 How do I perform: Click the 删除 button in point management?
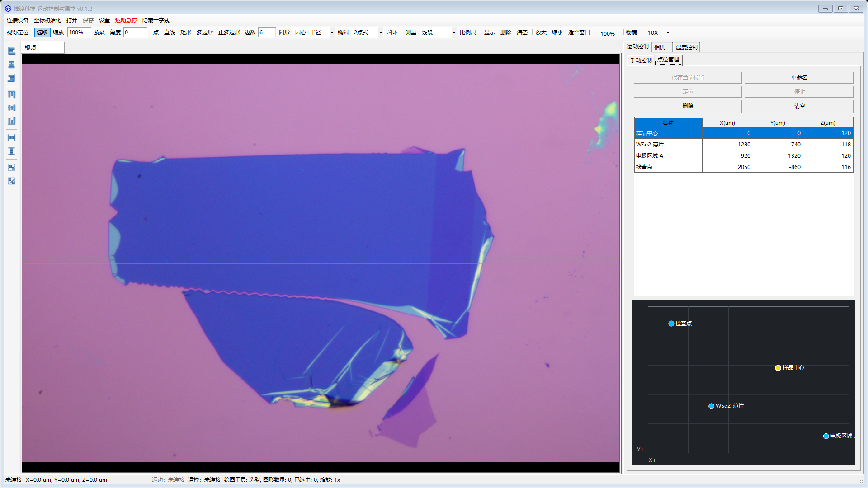tap(688, 106)
